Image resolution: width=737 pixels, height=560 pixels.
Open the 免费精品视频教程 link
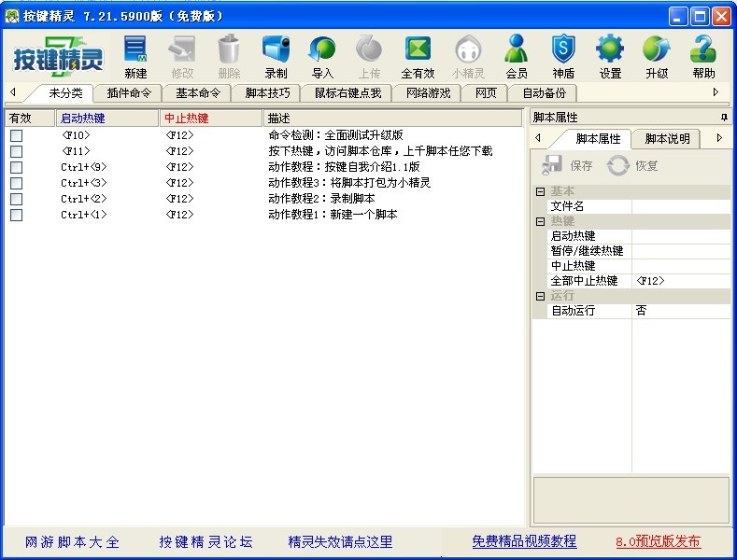pyautogui.click(x=524, y=541)
